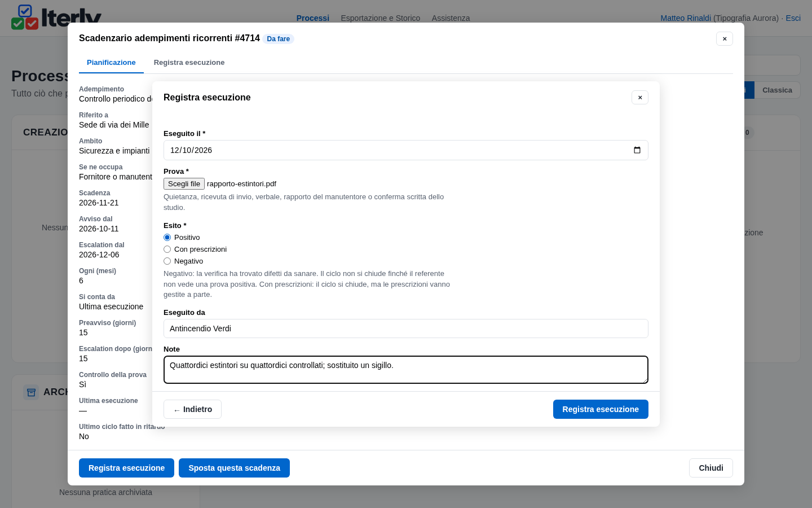Switch to the Pianificazione tab
This screenshot has width=812, height=508.
[111, 63]
